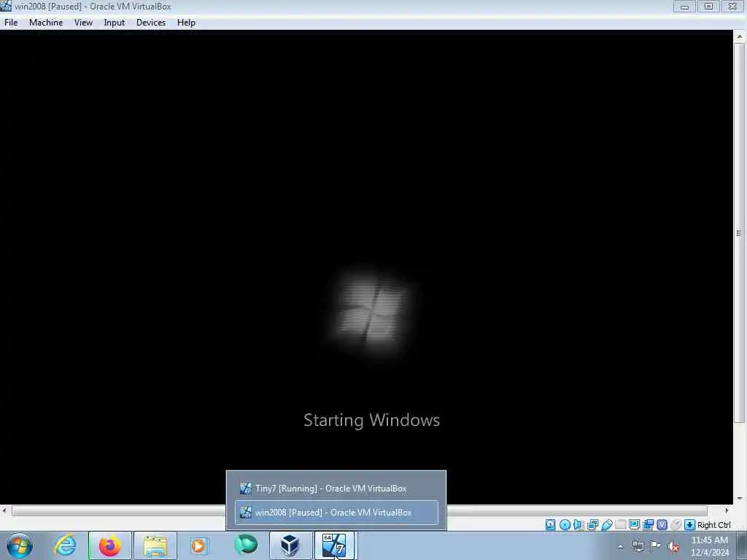747x560 pixels.
Task: Open Firefox from the taskbar
Action: pos(110,545)
